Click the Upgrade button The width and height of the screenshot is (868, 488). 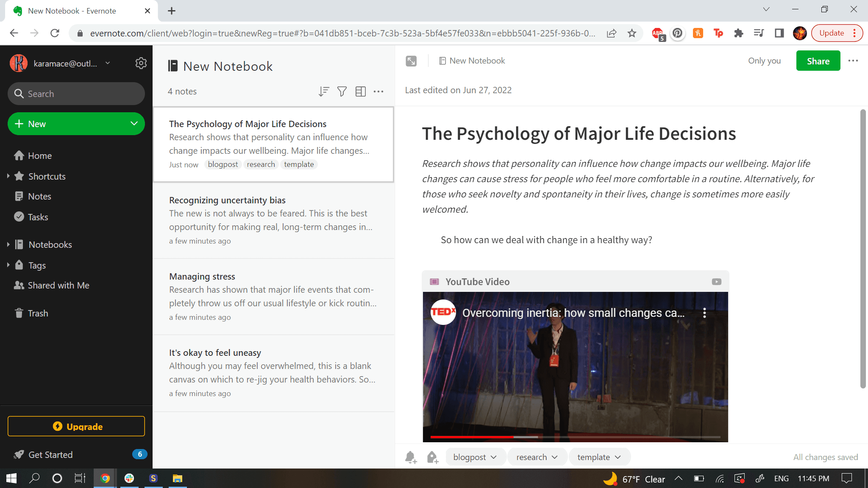pos(76,426)
